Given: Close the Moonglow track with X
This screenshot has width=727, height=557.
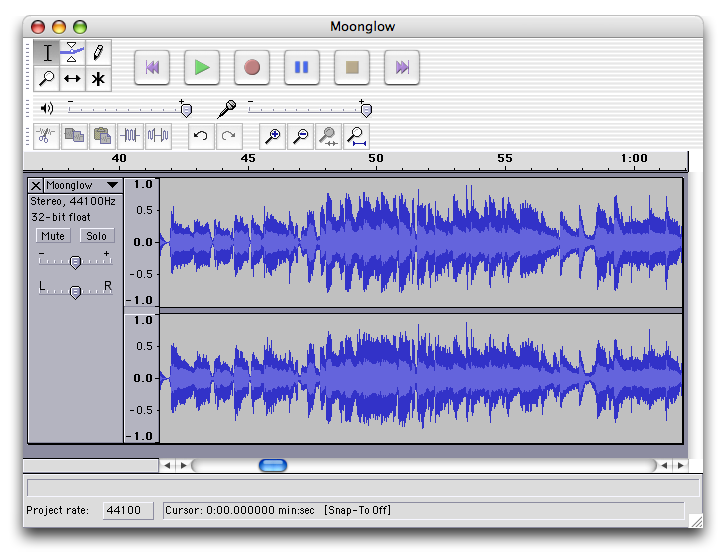Looking at the screenshot, I should 36,185.
